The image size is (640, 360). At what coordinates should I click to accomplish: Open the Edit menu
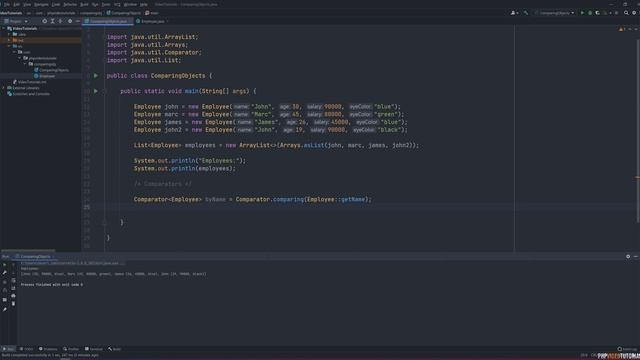16,4
